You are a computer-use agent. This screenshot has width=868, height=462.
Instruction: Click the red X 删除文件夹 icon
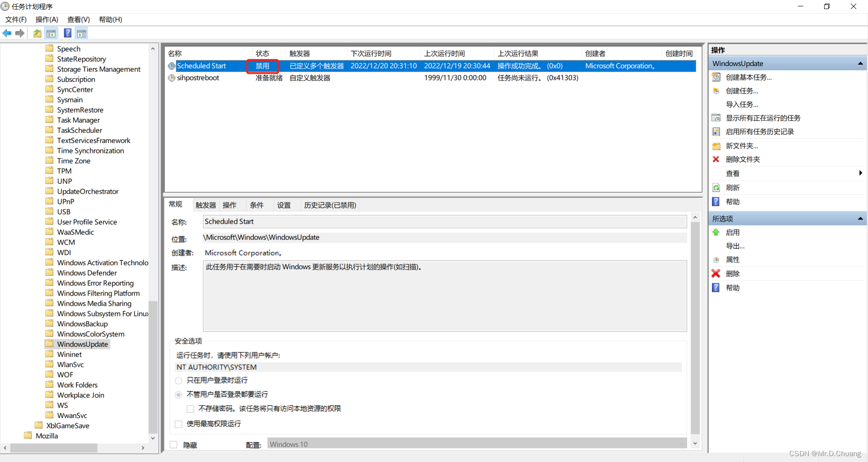pos(716,159)
